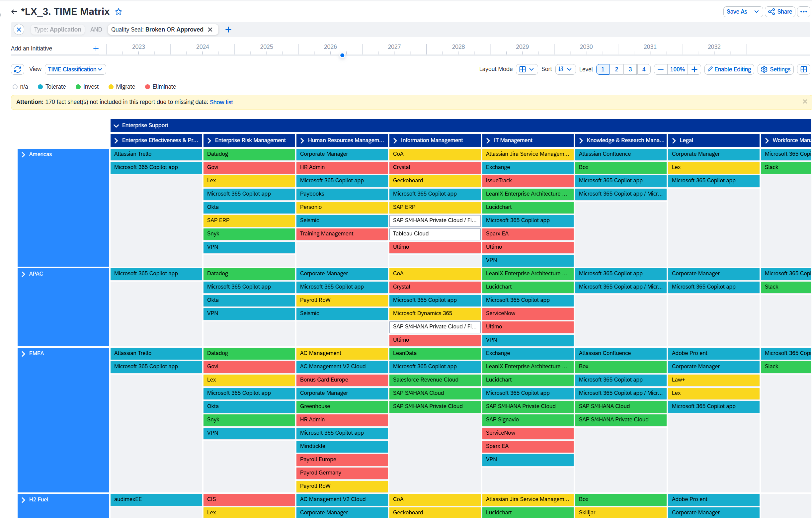Viewport: 812px width, 518px height.
Task: Select Level 3
Action: click(x=630, y=69)
